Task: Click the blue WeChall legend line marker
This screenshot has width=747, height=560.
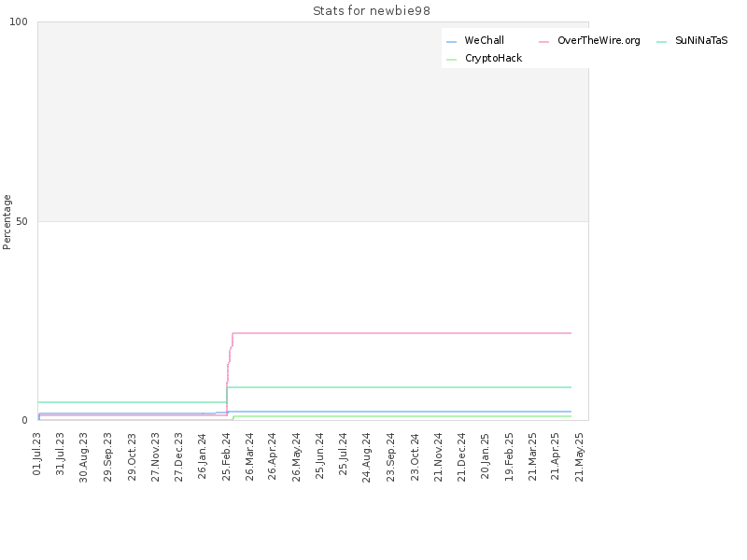Action: pos(452,42)
